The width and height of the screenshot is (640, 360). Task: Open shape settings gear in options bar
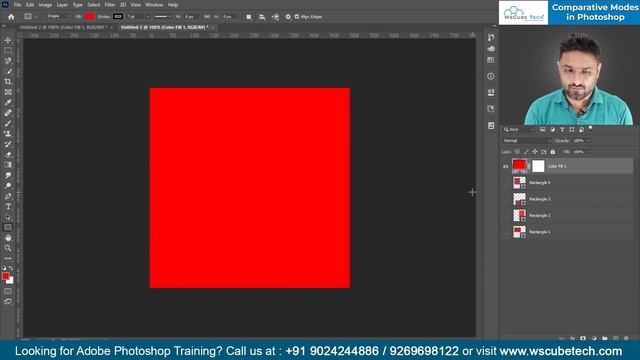288,17
